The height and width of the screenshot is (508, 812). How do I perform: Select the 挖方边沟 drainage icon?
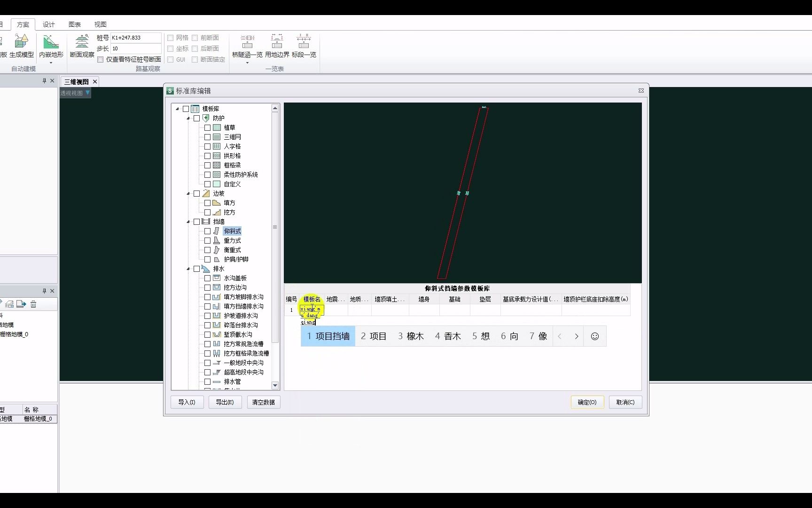click(x=217, y=287)
